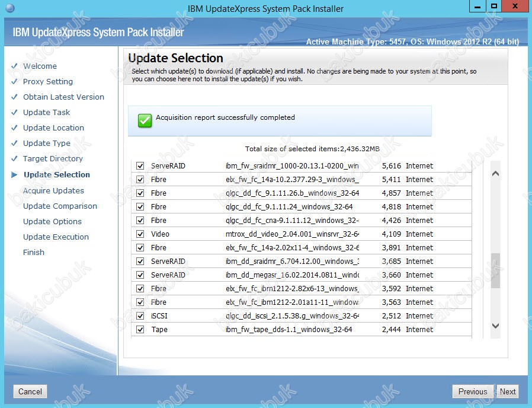532x408 pixels.
Task: Select the Obtain Latest Version step
Action: tap(63, 97)
